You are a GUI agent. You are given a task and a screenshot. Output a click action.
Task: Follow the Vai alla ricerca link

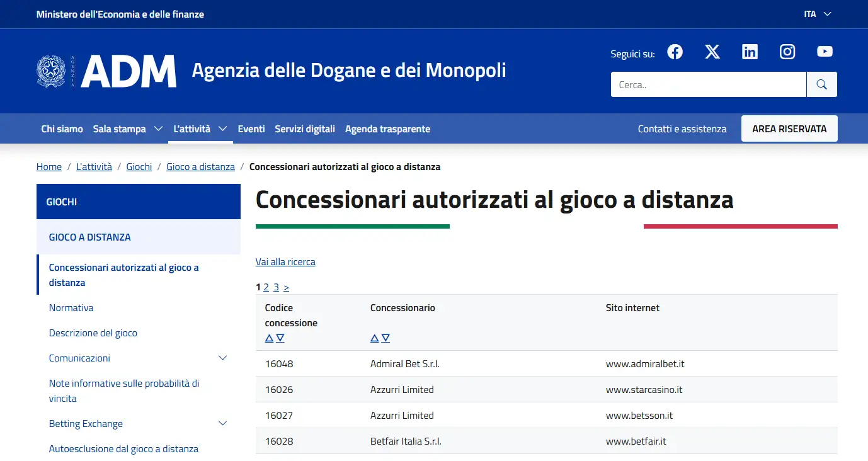tap(285, 262)
